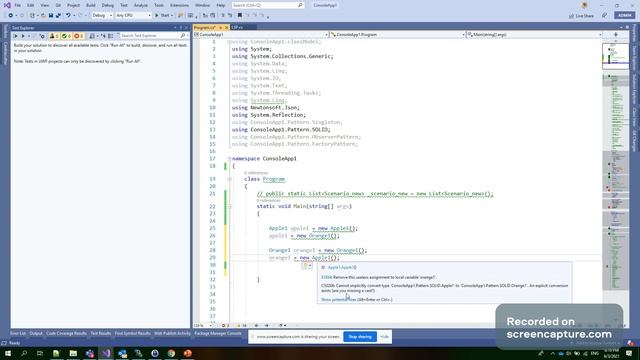This screenshot has width=640, height=360.
Task: Click the Undo arrow in the toolbar
Action: pos(68,16)
